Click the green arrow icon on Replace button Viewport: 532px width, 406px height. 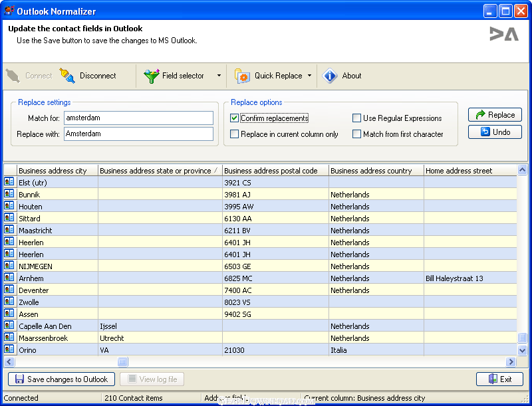(480, 115)
